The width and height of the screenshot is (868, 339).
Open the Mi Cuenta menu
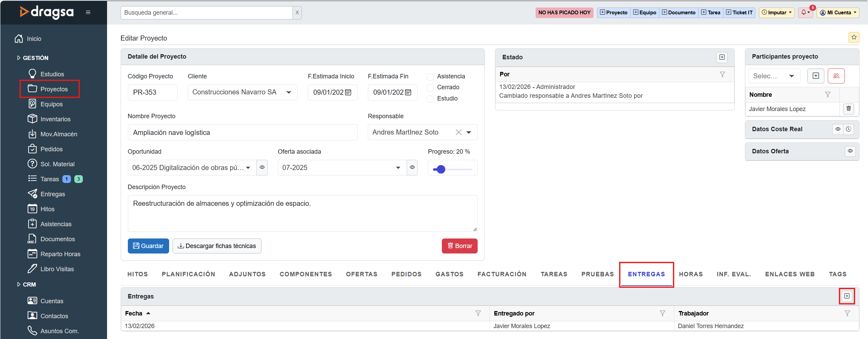[x=838, y=13]
